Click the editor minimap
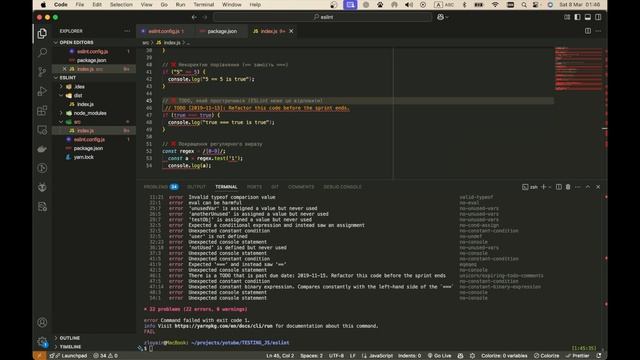The height and width of the screenshot is (360, 640). [x=578, y=69]
